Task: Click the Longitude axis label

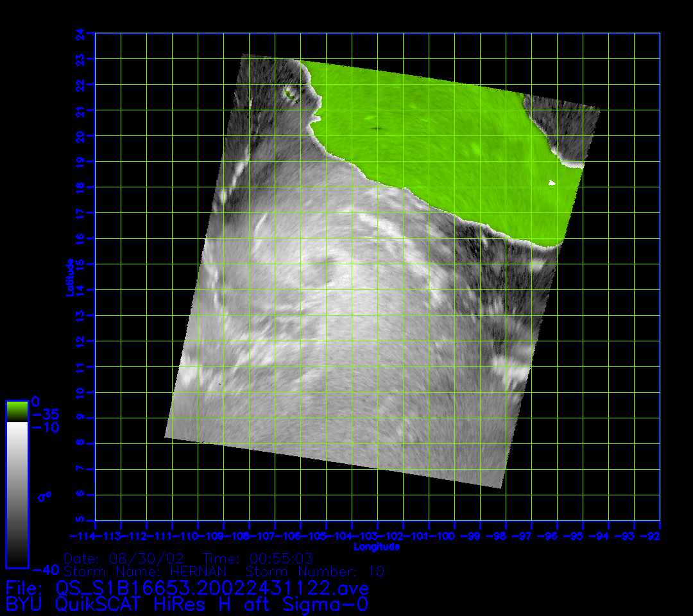Action: [x=377, y=547]
